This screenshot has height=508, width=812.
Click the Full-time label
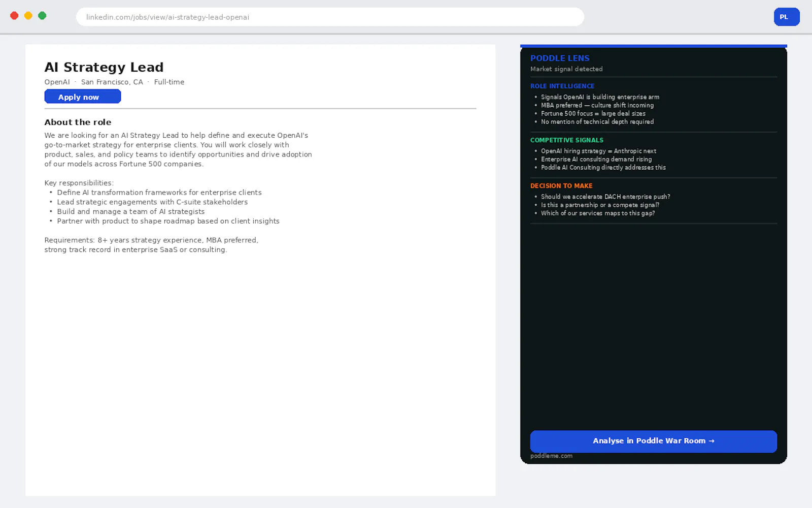pos(169,82)
